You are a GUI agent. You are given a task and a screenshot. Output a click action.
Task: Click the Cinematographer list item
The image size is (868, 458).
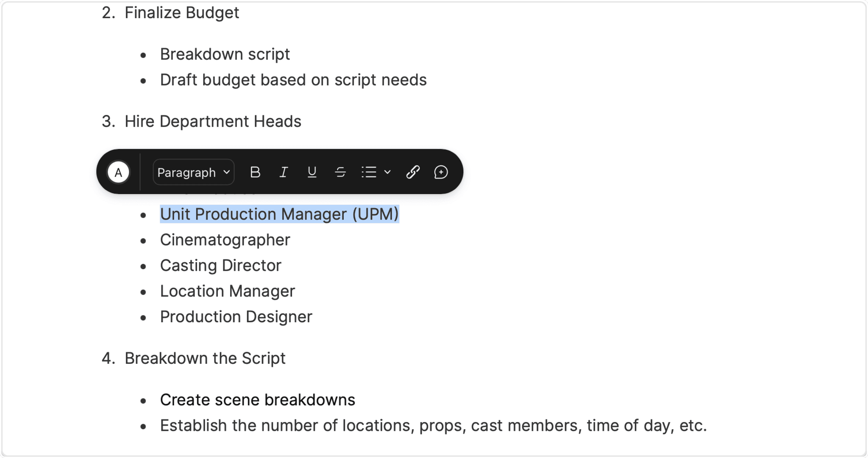coord(225,240)
